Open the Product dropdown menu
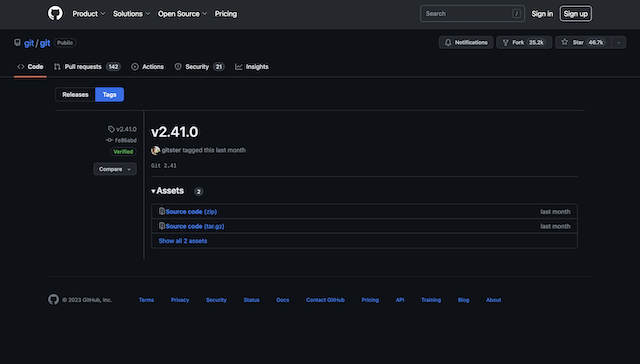640x364 pixels. pos(89,14)
